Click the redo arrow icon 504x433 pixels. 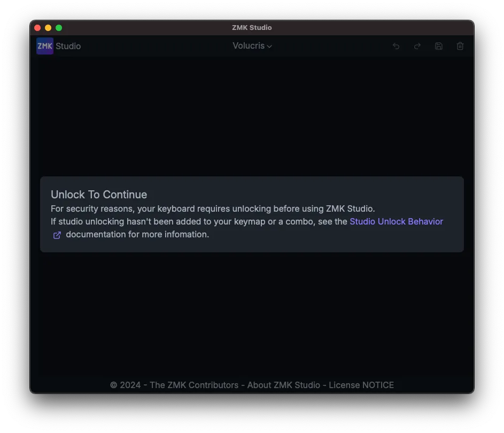tap(417, 47)
